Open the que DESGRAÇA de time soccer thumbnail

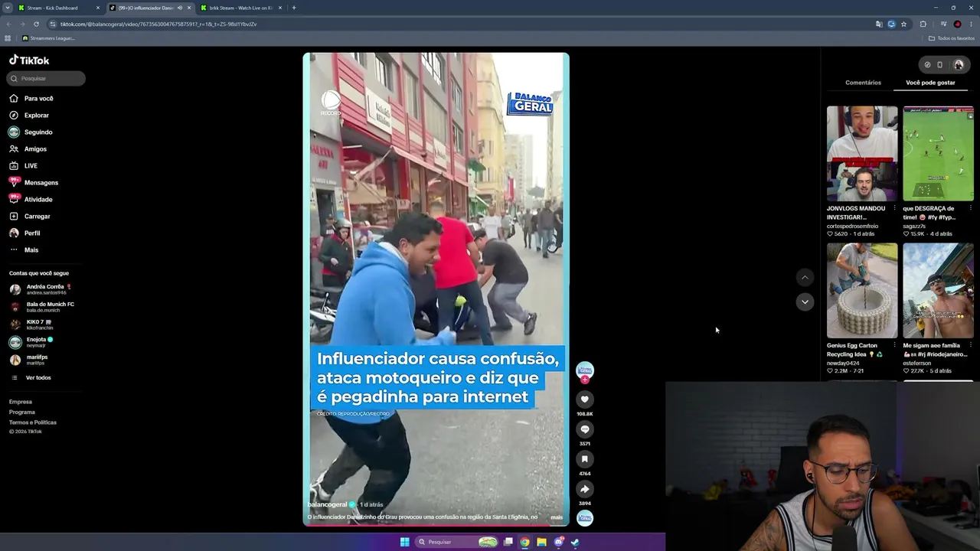938,154
